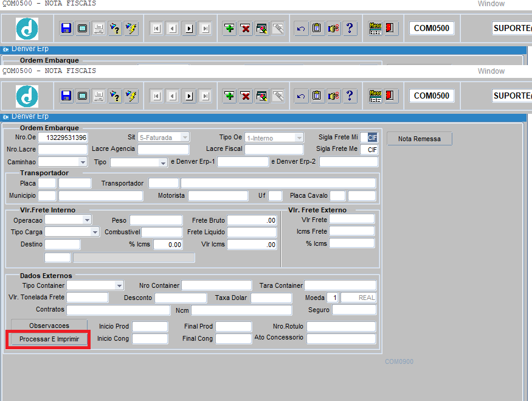The height and width of the screenshot is (401, 532).
Task: Expand the Tipo dropdown next to Caminhao
Action: click(x=163, y=163)
